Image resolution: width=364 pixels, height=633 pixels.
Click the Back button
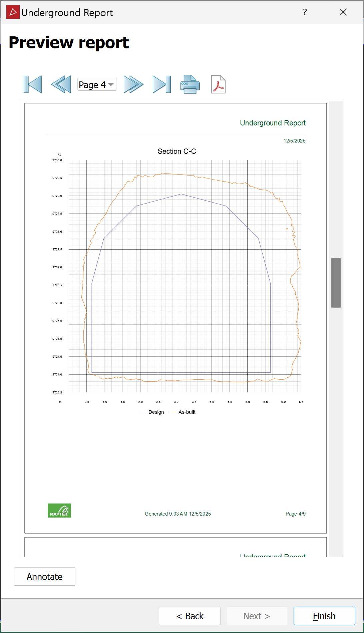click(190, 616)
